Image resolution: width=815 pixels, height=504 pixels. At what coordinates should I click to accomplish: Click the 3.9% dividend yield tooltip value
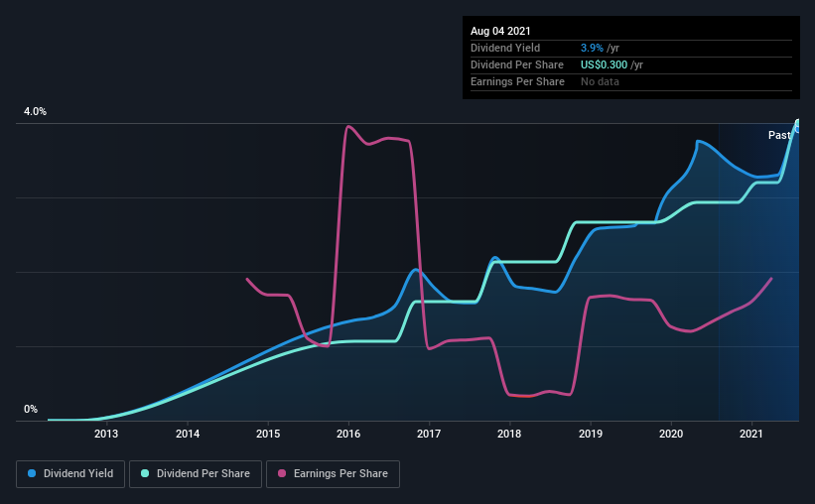coord(594,48)
